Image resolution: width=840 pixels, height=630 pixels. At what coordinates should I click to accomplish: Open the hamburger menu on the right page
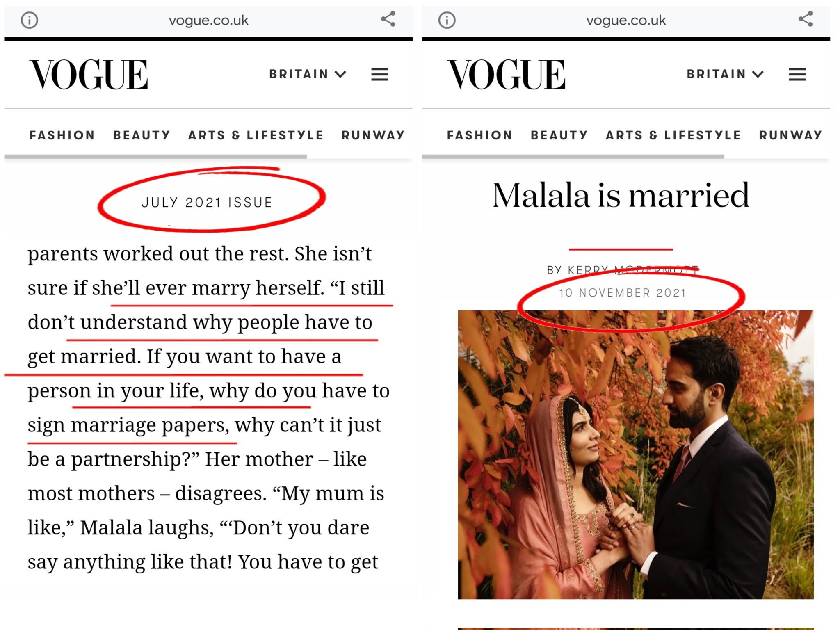point(797,75)
